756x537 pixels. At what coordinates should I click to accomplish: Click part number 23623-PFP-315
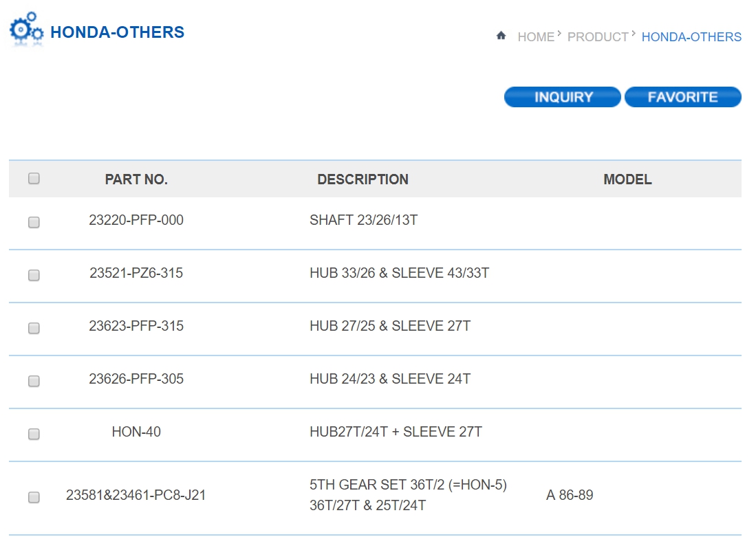pos(136,326)
